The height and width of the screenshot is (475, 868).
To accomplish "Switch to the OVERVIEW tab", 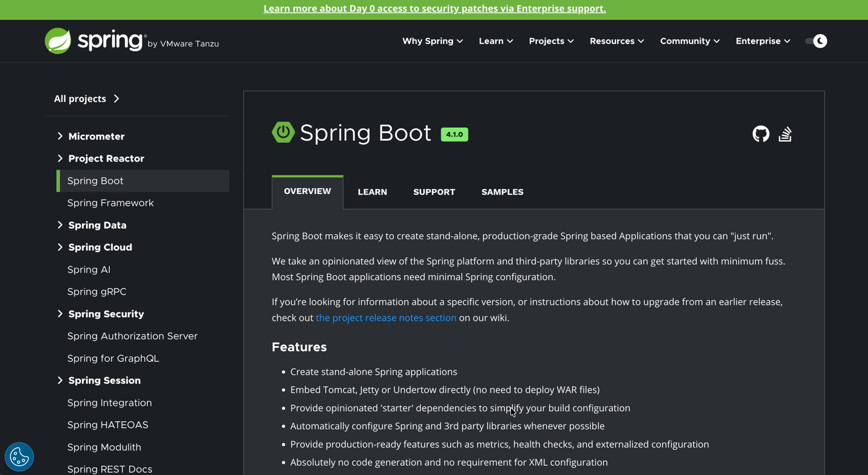I will pyautogui.click(x=307, y=192).
